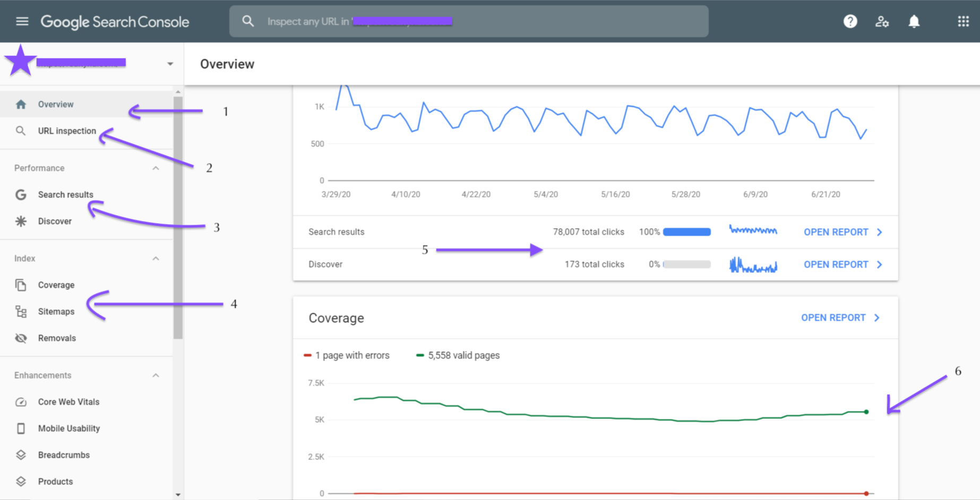Open Coverage in sidebar
Screen dimensions: 980x500
tap(87, 285)
